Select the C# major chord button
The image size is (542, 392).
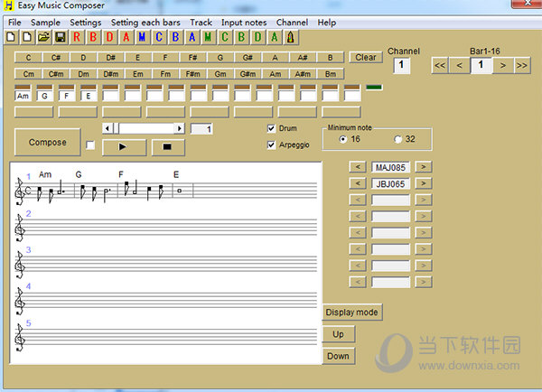click(x=56, y=58)
